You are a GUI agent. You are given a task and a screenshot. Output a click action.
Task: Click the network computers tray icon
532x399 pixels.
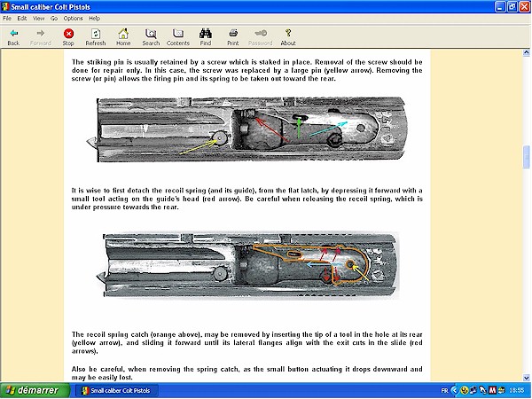point(473,390)
